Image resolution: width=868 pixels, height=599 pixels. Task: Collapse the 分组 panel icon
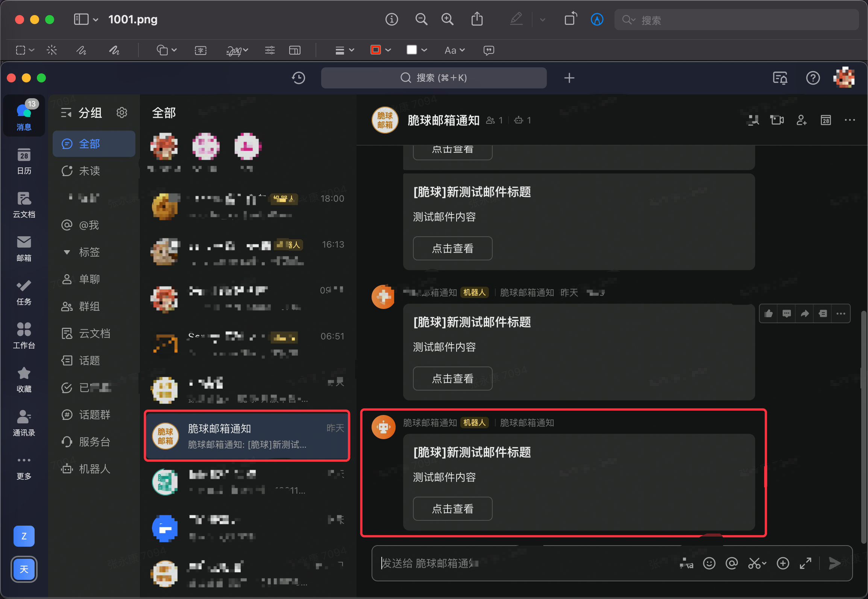(x=66, y=113)
